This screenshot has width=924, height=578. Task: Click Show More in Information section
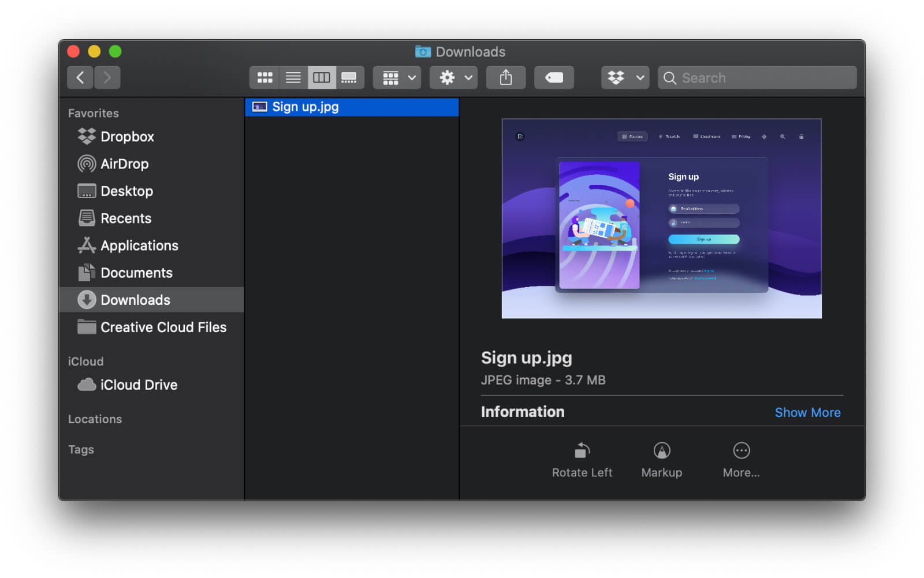(x=807, y=412)
